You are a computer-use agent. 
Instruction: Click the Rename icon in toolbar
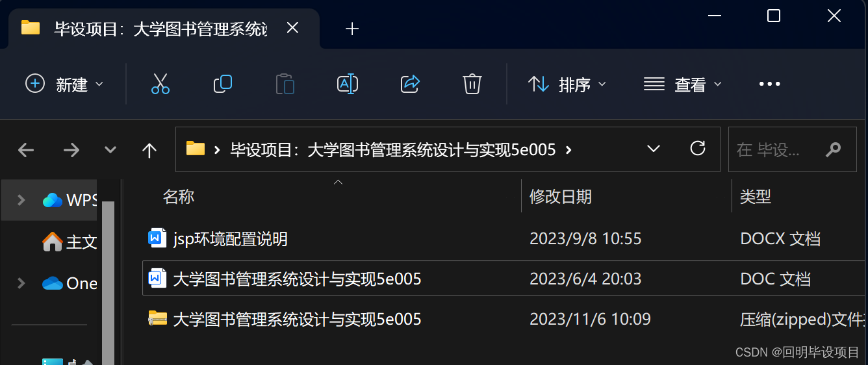coord(348,84)
